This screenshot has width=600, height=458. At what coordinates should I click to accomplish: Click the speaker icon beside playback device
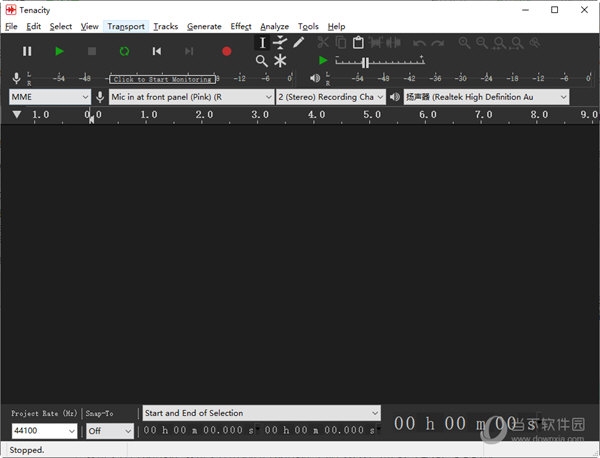(x=395, y=97)
